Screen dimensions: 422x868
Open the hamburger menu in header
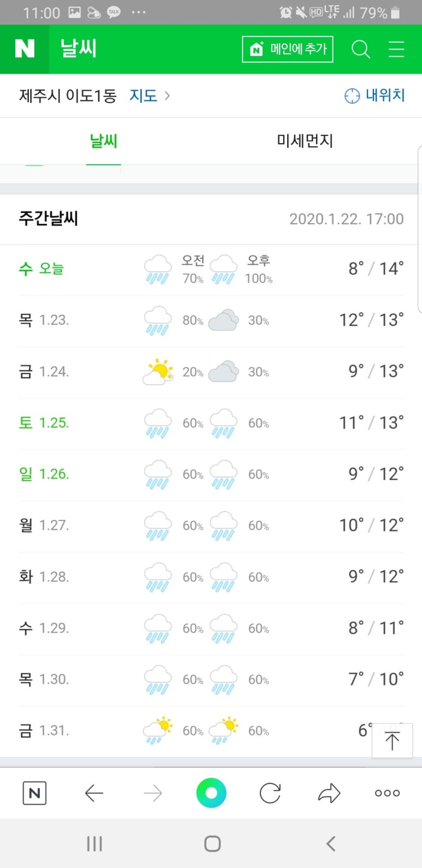point(396,49)
